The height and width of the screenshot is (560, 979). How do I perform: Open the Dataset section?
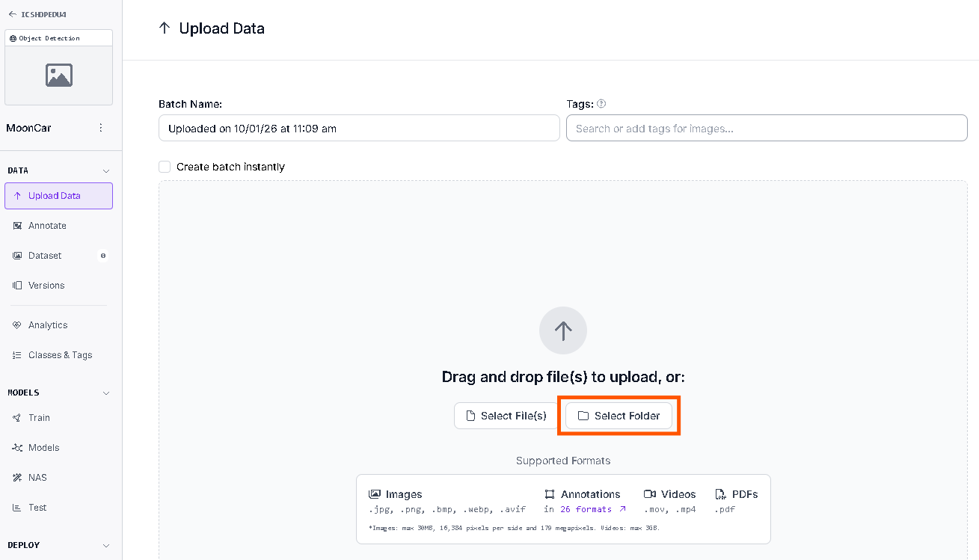[58, 256]
